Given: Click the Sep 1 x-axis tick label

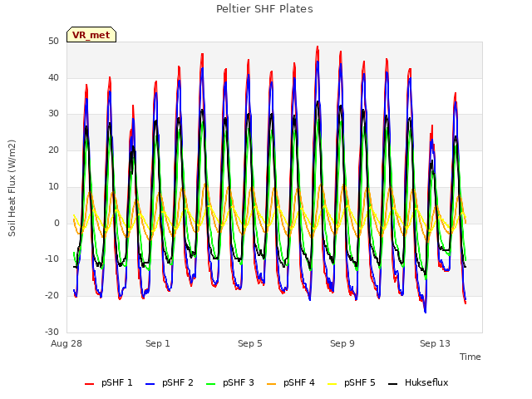Looking at the screenshot, I should (158, 343).
